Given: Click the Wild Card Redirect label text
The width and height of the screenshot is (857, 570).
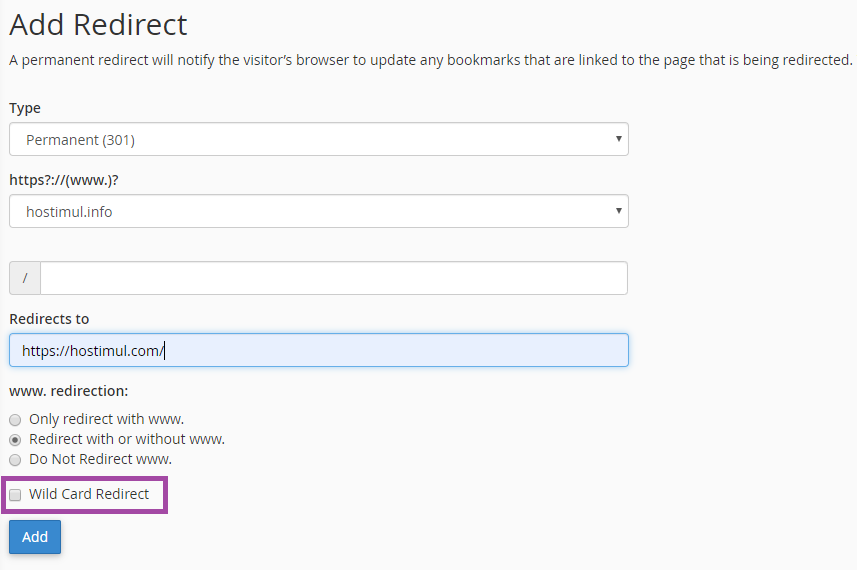Looking at the screenshot, I should [x=89, y=494].
